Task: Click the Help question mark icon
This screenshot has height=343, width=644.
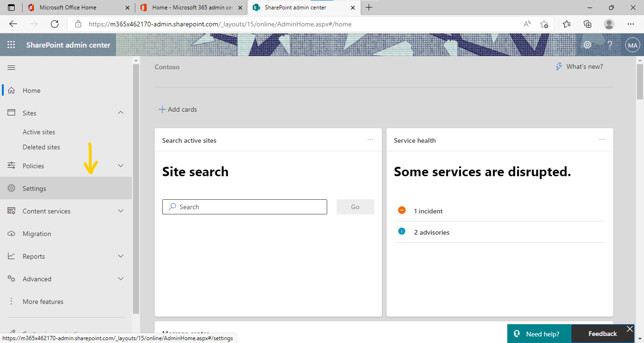Action: click(x=610, y=44)
